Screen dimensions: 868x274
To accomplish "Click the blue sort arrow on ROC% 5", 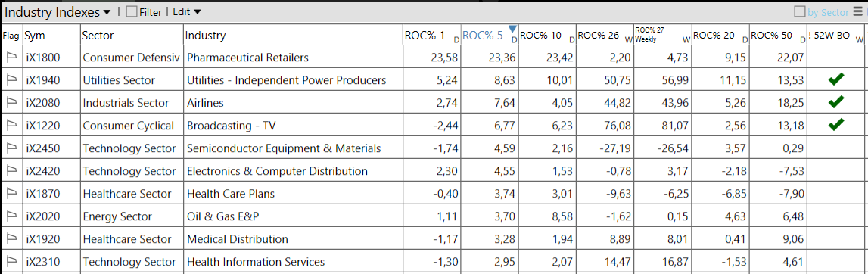I will [x=512, y=29].
